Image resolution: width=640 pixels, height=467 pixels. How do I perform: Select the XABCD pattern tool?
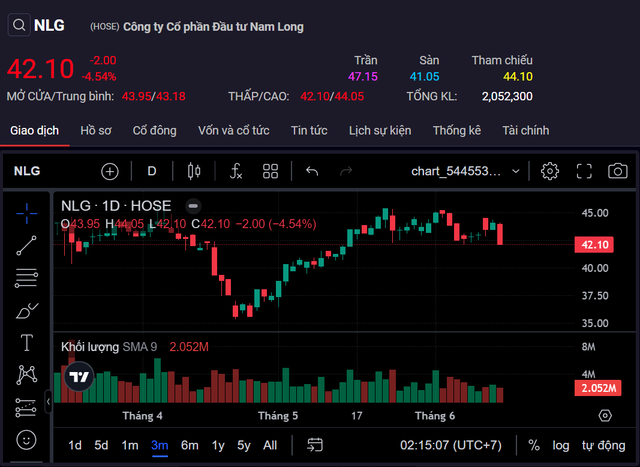coord(27,375)
